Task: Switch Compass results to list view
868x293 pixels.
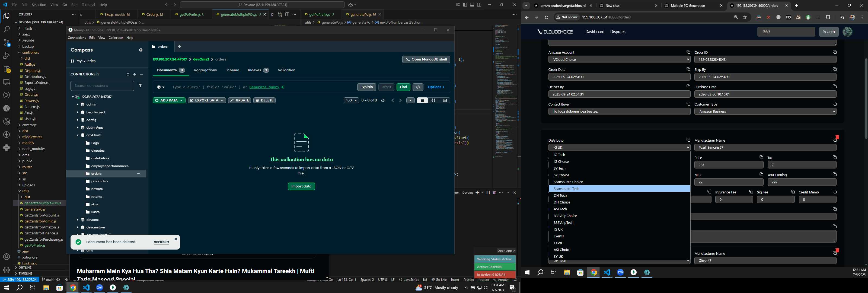Action: click(x=422, y=100)
